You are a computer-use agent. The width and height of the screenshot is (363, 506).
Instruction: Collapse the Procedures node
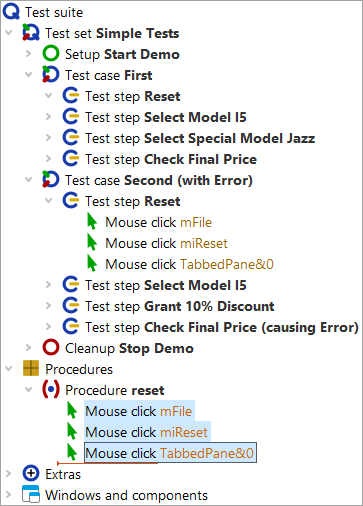click(x=9, y=369)
